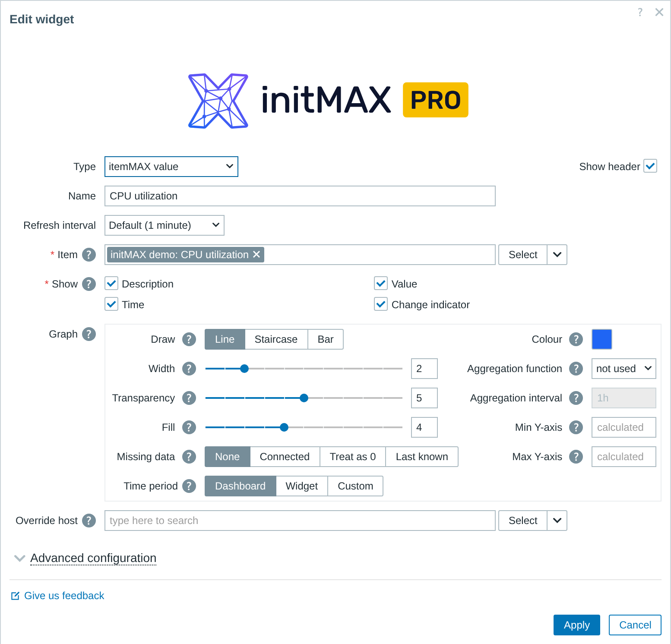The width and height of the screenshot is (671, 644).
Task: Set Missing data to Treat as 0
Action: (353, 457)
